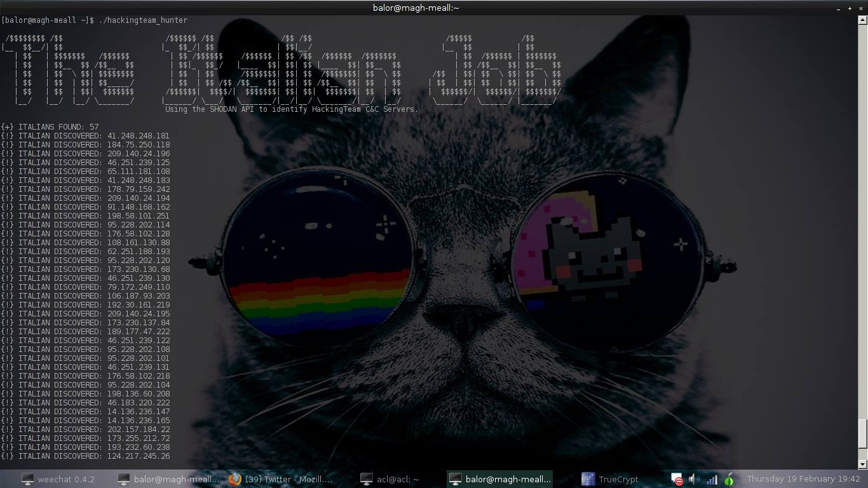Click the row with IP 176.58.102.128
Screen dimensions: 868x488
click(x=85, y=234)
